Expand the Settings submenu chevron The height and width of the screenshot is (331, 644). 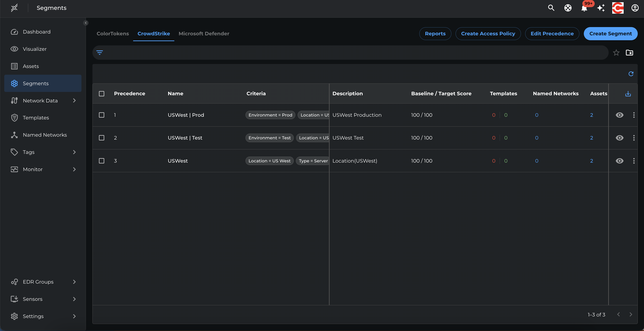[x=74, y=316]
